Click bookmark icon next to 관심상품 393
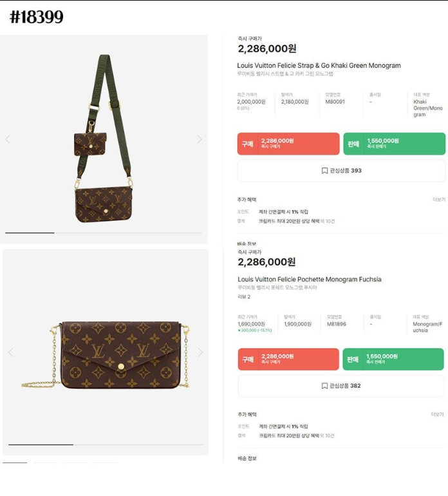This screenshot has height=496, width=448. 324,171
